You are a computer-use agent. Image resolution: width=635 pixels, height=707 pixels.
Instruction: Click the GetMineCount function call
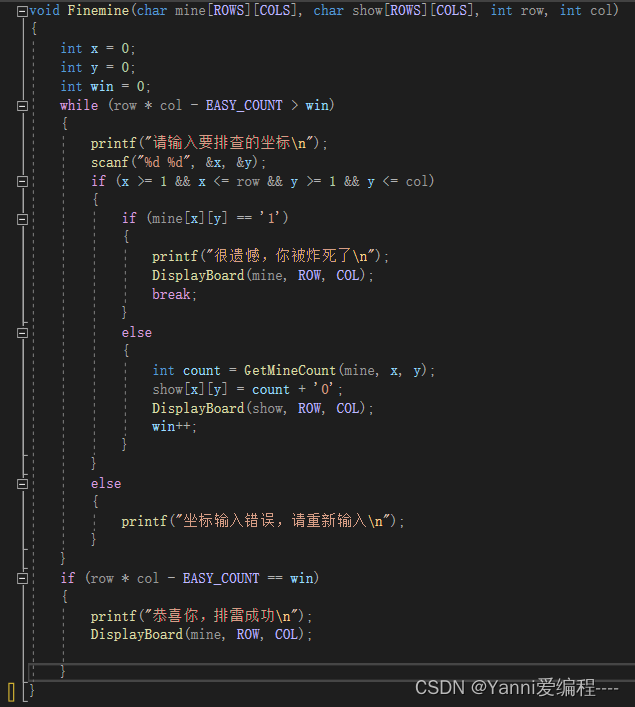pos(339,370)
